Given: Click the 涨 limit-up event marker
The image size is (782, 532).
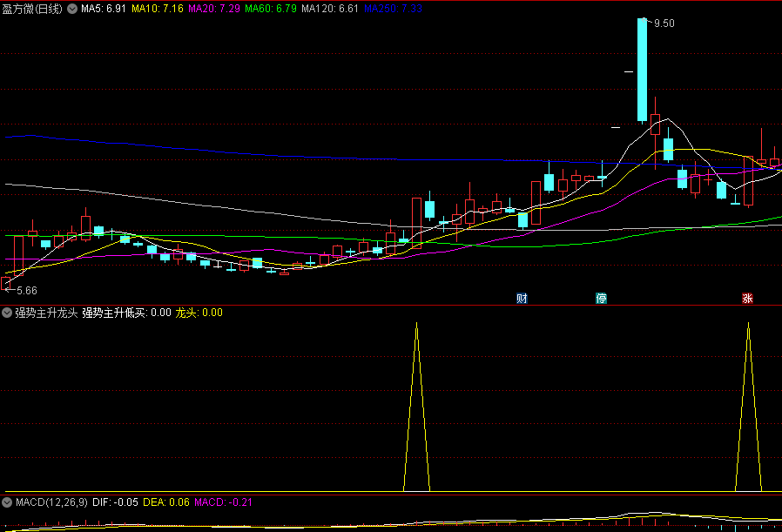Looking at the screenshot, I should point(747,299).
